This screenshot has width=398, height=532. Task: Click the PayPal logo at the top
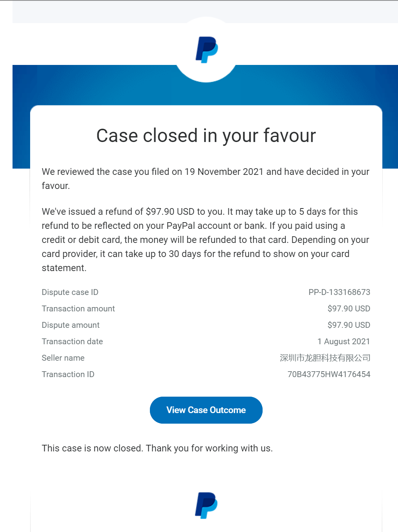click(206, 50)
